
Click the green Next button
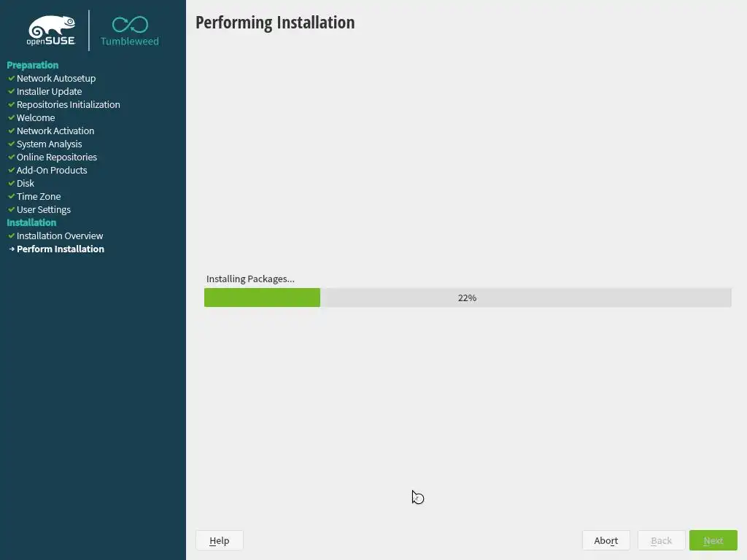pyautogui.click(x=713, y=540)
